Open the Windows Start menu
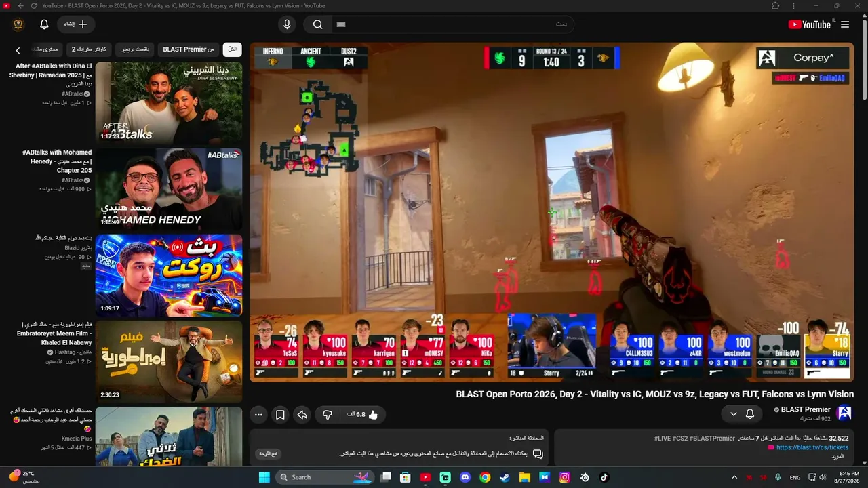This screenshot has height=488, width=868. (x=264, y=477)
